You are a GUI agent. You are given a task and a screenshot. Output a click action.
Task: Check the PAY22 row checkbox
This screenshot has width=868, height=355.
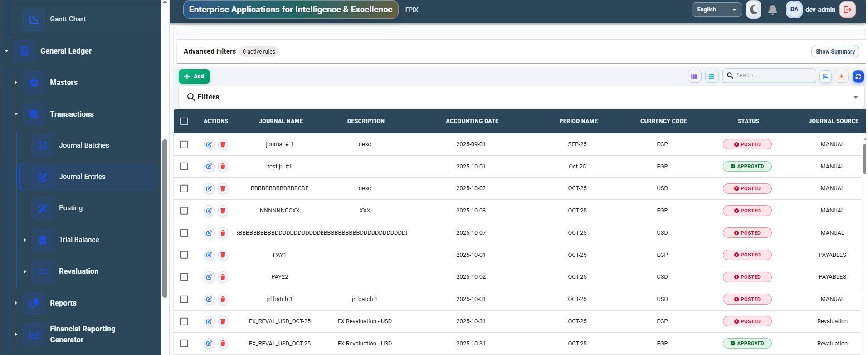coord(184,277)
